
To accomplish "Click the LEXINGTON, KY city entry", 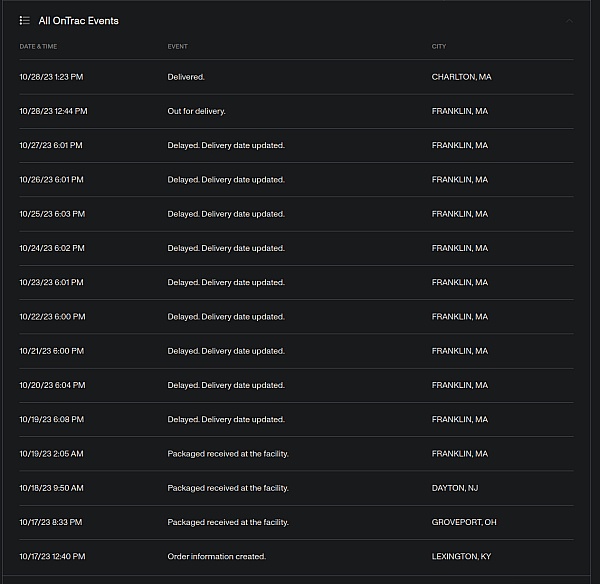I will point(461,556).
